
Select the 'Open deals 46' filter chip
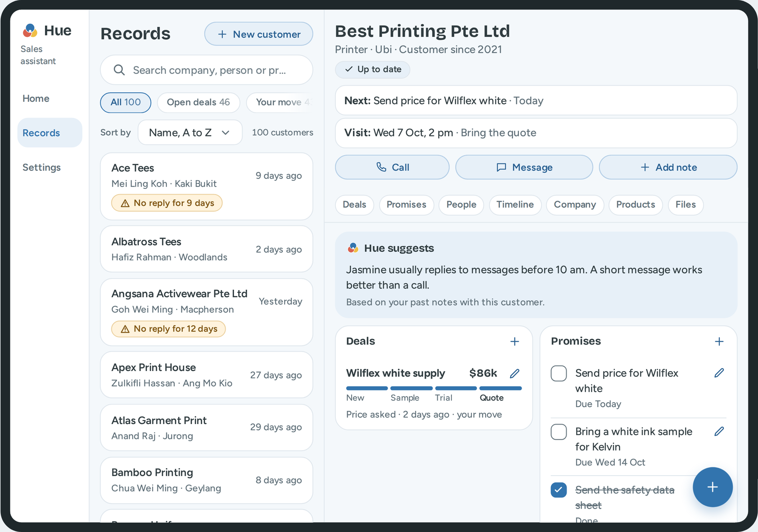(x=199, y=102)
